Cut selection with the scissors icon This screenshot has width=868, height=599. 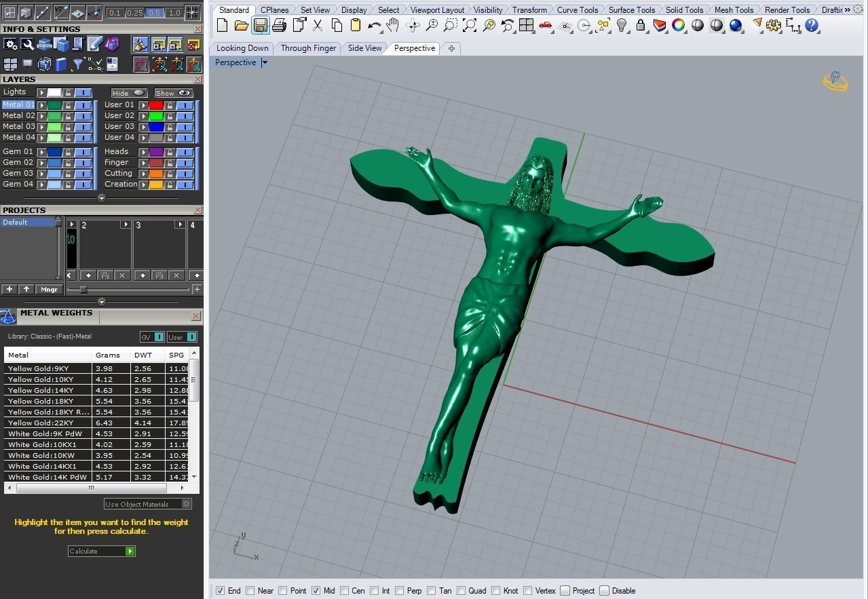317,26
